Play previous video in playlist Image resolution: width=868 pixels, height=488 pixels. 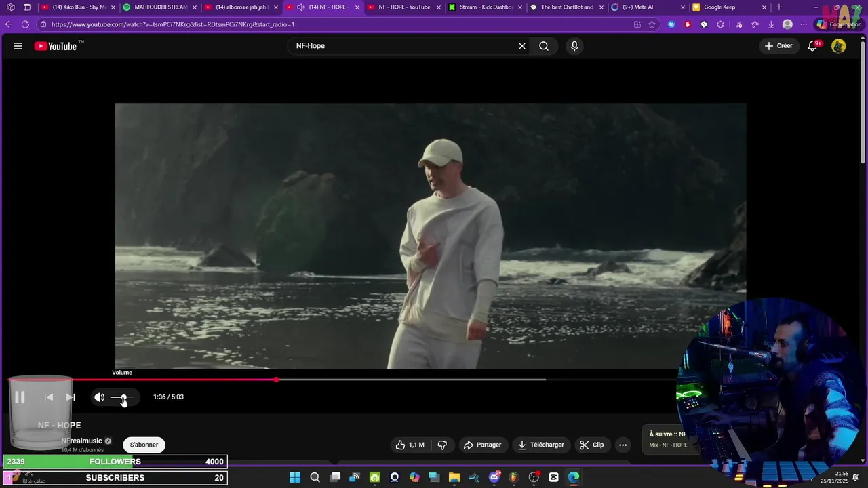(x=49, y=397)
